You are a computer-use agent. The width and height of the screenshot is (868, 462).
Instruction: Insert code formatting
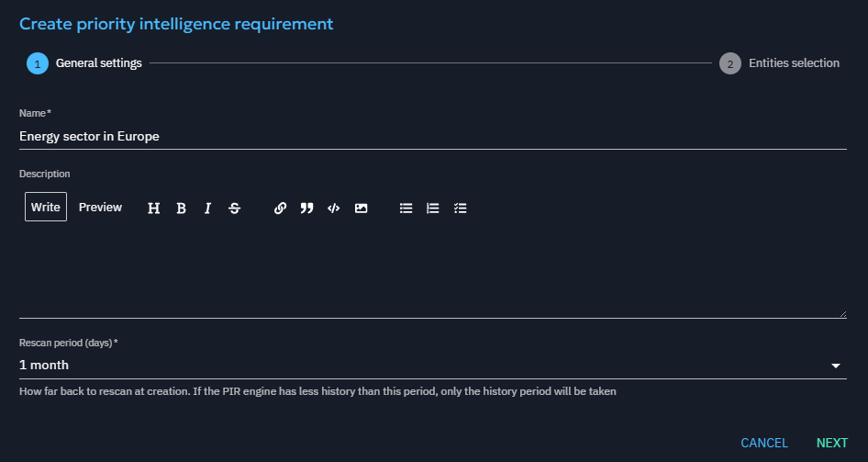coord(334,208)
